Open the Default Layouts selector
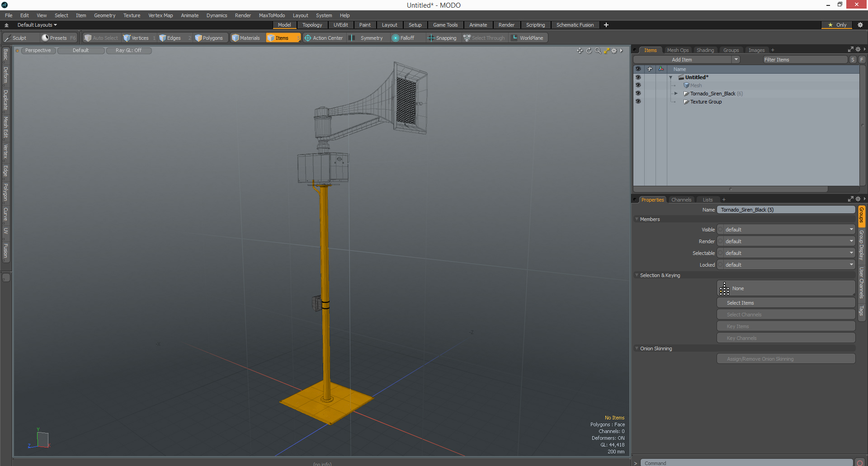Viewport: 868px width, 466px height. 37,25
